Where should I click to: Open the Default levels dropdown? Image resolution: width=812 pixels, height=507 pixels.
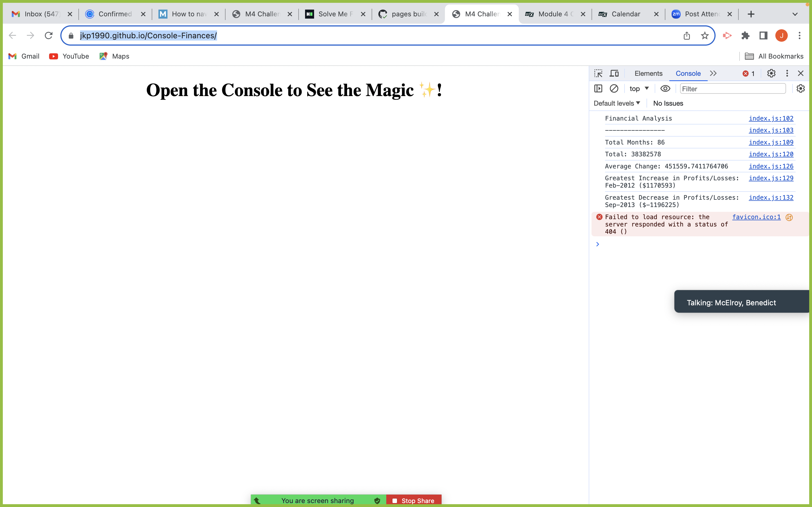[617, 103]
